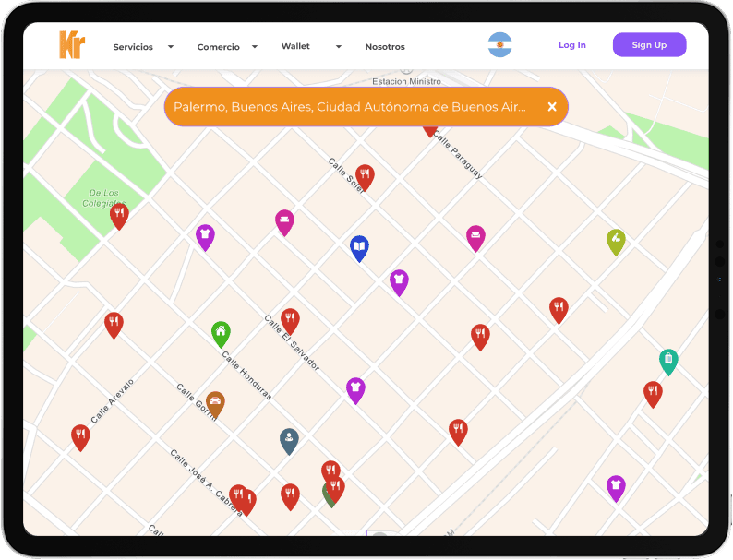Click the Argentina flag language selector

[x=499, y=45]
